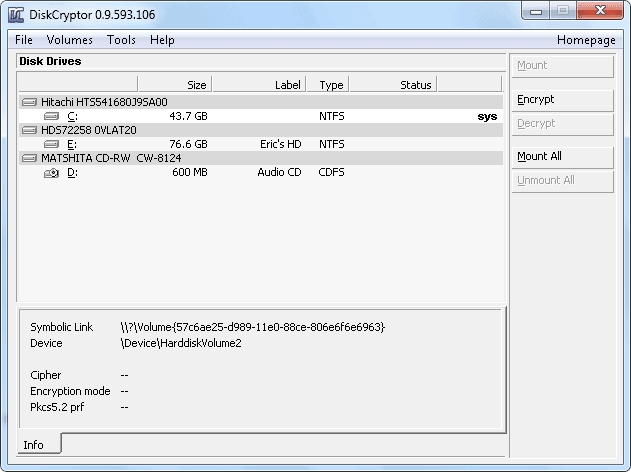Click the NTFS type of E: drive
This screenshot has height=472, width=631.
(332, 144)
